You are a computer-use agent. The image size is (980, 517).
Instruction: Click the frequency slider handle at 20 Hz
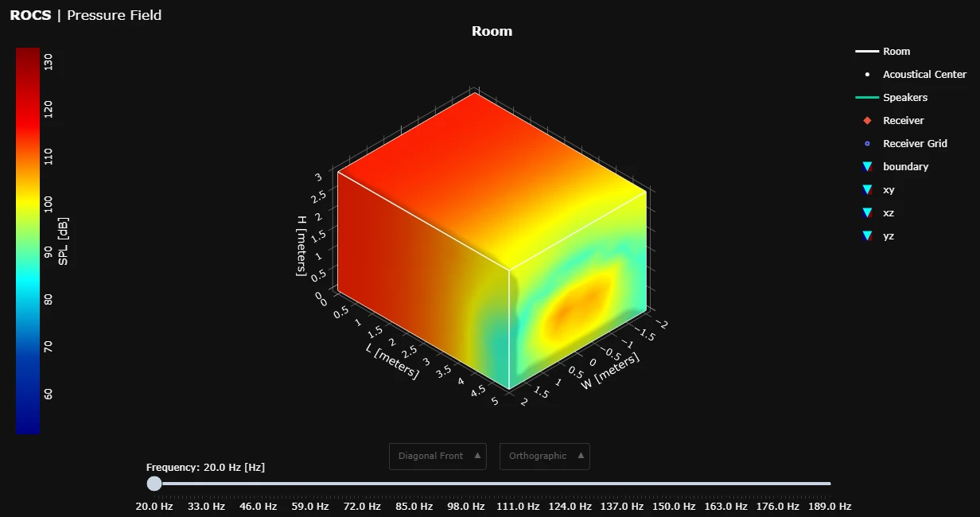tap(154, 484)
